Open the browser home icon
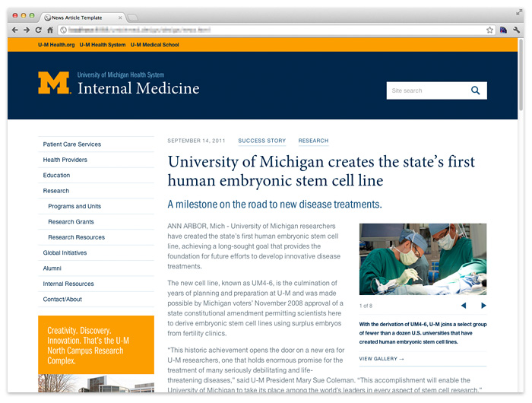The height and width of the screenshot is (403, 532). [50, 30]
